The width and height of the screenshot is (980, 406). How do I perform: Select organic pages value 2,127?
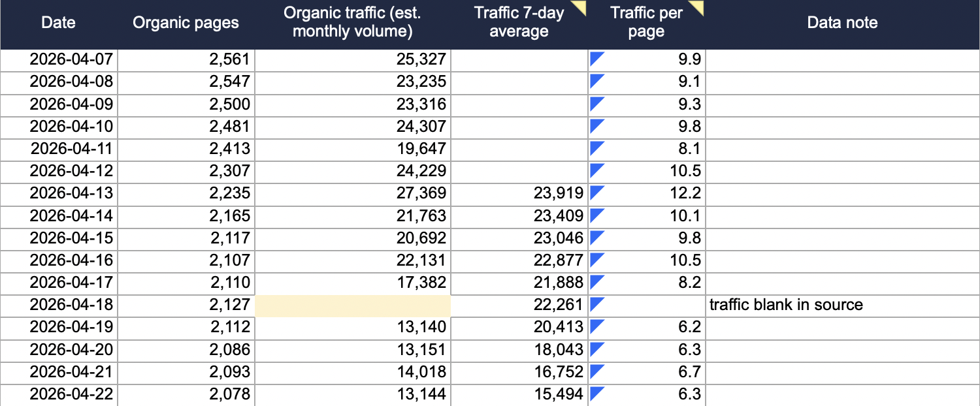pyautogui.click(x=186, y=305)
